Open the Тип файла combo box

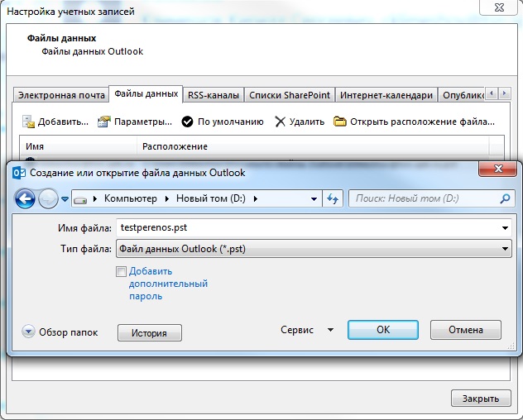314,249
